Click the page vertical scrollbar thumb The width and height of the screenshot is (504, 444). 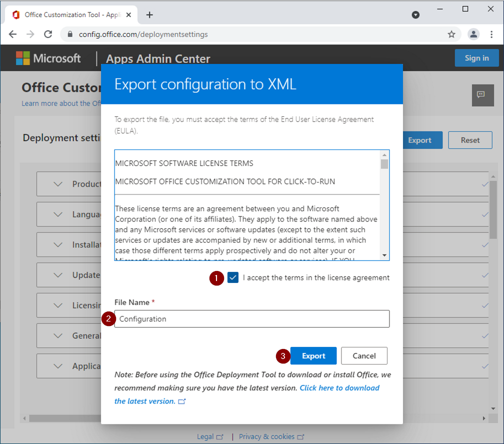pyautogui.click(x=493, y=209)
